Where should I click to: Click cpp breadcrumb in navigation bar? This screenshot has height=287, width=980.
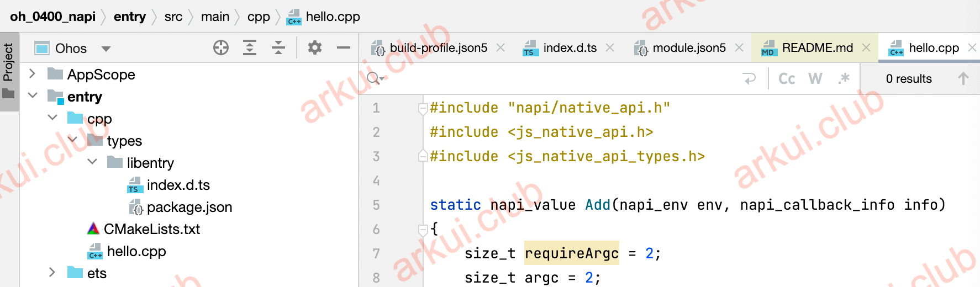tap(259, 17)
